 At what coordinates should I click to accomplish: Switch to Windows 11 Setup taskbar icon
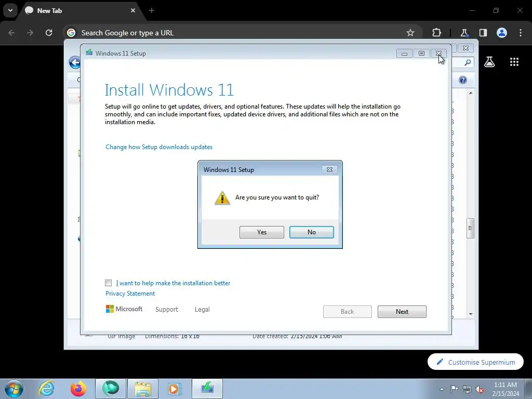point(207,389)
